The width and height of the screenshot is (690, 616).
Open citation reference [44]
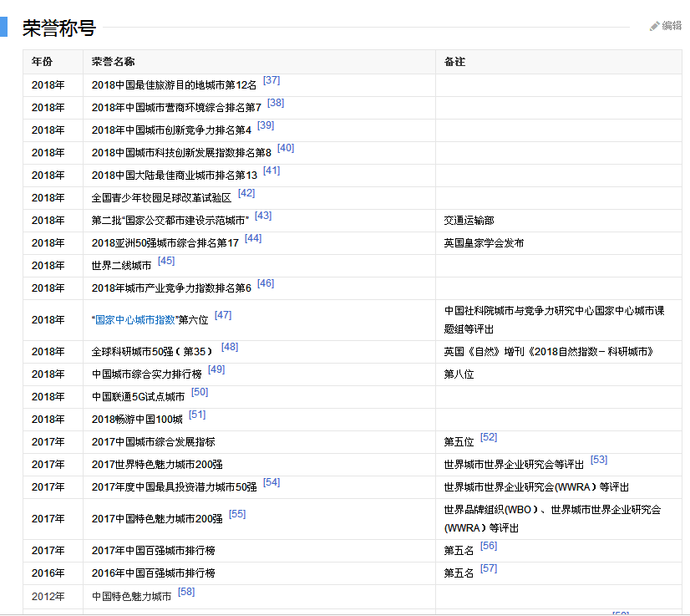click(253, 239)
